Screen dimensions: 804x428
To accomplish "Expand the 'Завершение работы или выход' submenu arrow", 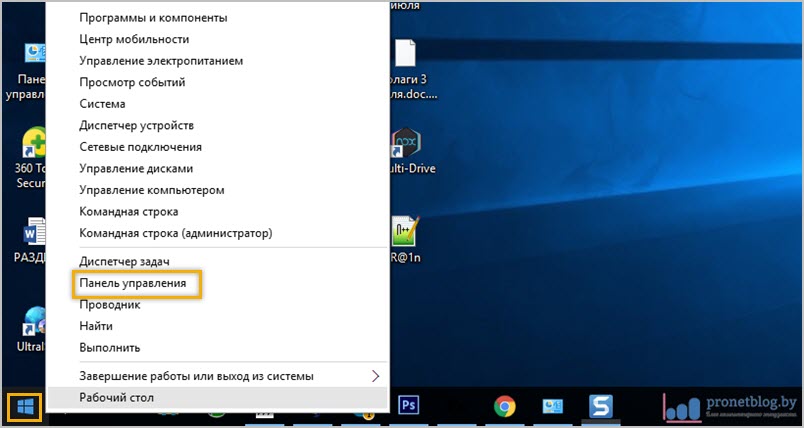I will coord(375,376).
